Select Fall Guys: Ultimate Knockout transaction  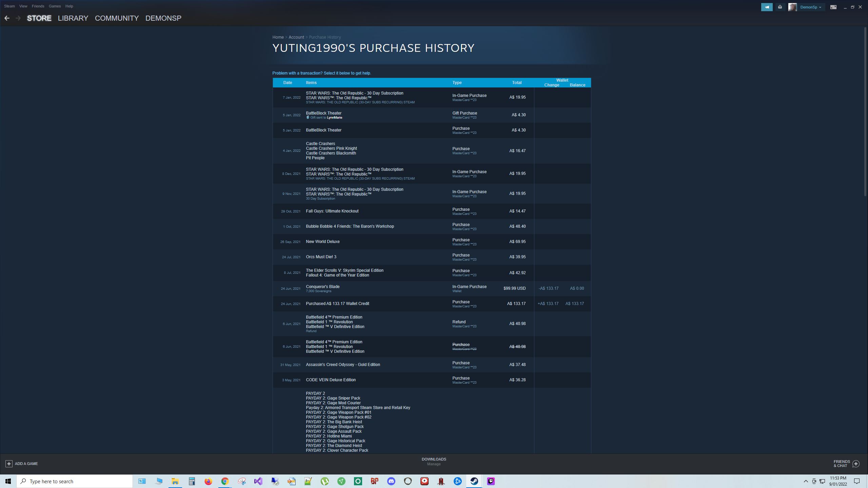pos(432,211)
